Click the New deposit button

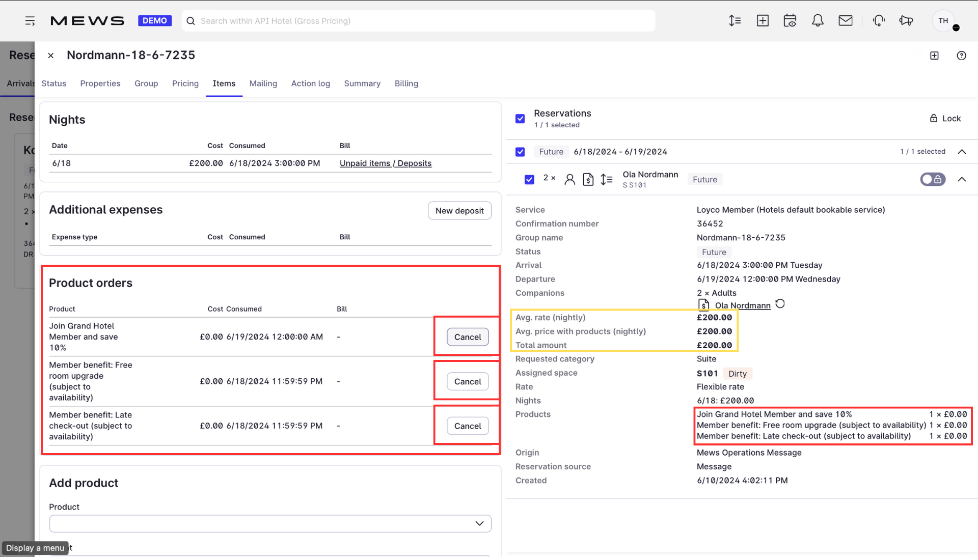[x=459, y=211]
